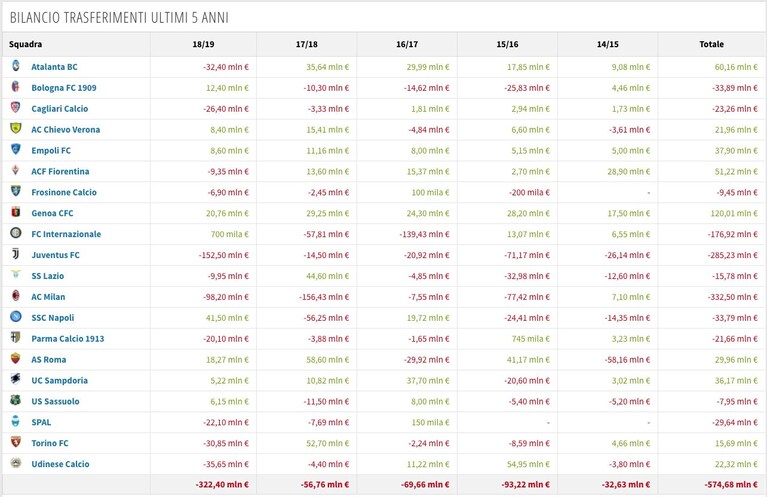Open the US Sassuolo team link
The width and height of the screenshot is (767, 497).
coord(55,402)
